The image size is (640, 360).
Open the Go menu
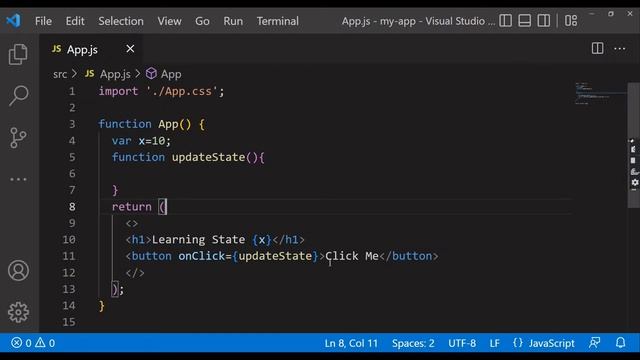point(202,21)
